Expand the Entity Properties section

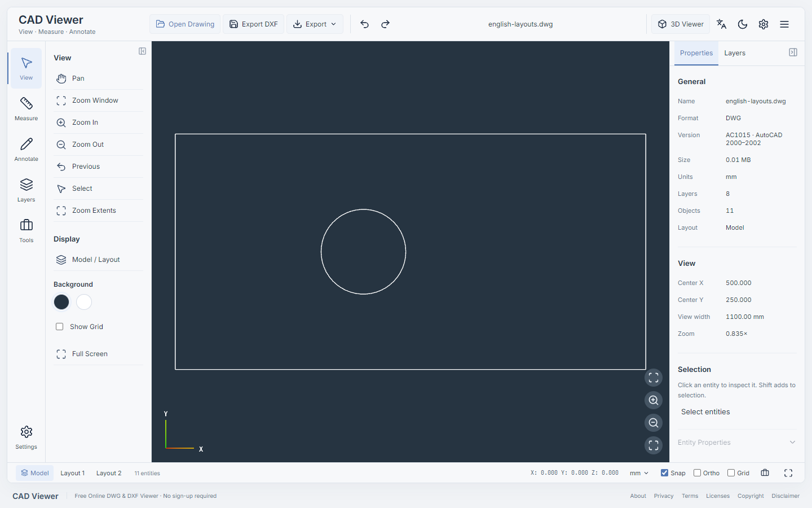(737, 443)
